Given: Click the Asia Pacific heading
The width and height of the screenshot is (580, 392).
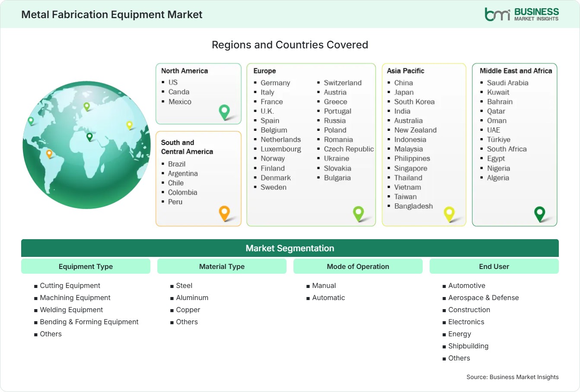Looking at the screenshot, I should [x=405, y=71].
